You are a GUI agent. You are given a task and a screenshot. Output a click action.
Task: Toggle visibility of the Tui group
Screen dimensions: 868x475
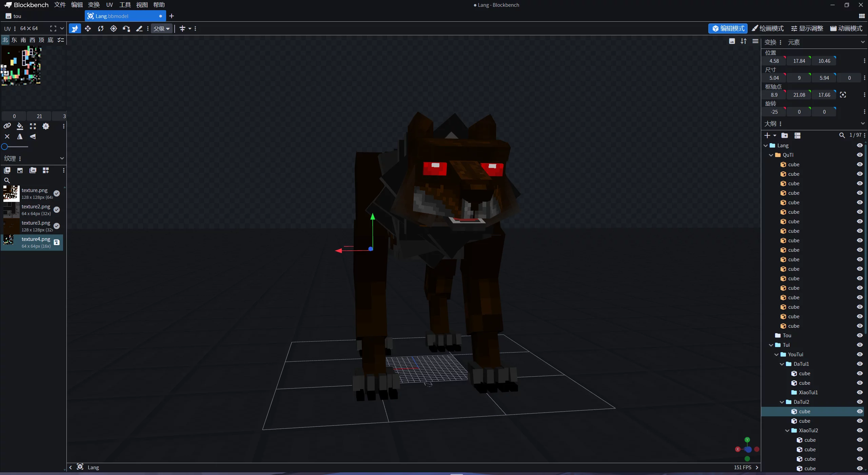(x=860, y=345)
